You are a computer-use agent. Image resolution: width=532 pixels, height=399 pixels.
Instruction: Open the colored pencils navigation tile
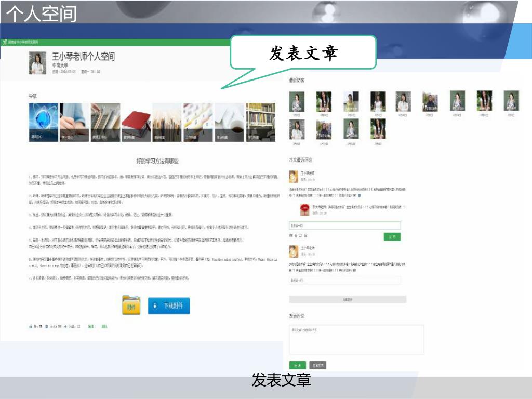tap(167, 122)
